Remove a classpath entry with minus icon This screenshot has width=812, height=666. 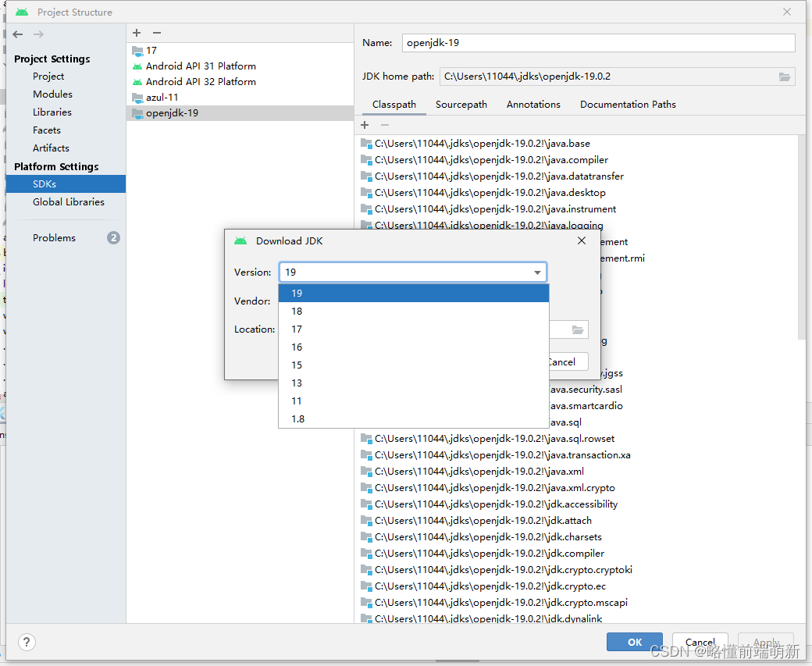(x=383, y=125)
